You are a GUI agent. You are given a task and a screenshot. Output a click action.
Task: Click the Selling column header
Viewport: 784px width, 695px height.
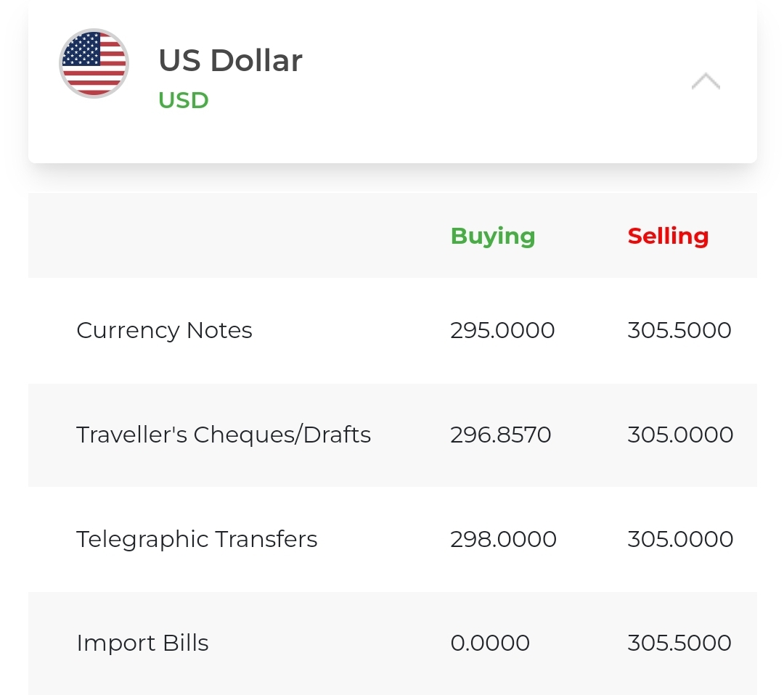668,236
